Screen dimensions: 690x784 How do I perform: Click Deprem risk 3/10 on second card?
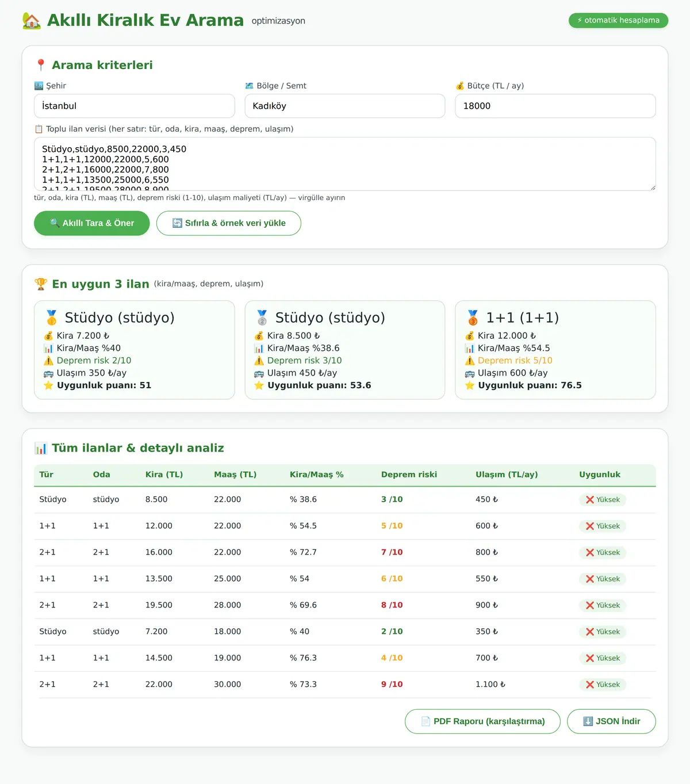point(304,361)
